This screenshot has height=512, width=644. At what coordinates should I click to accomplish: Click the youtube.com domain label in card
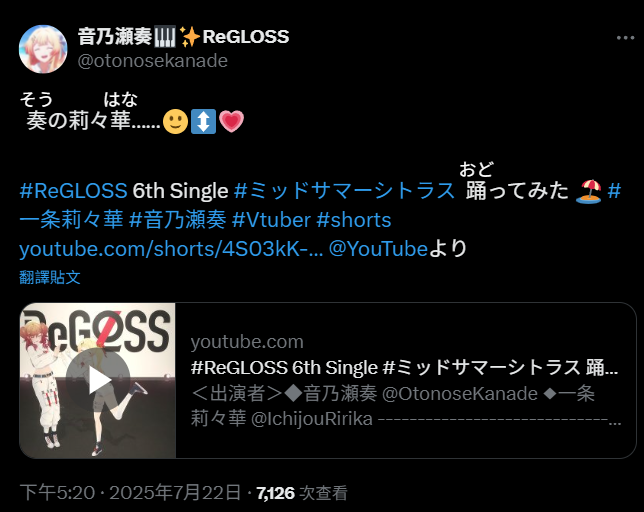tap(247, 342)
